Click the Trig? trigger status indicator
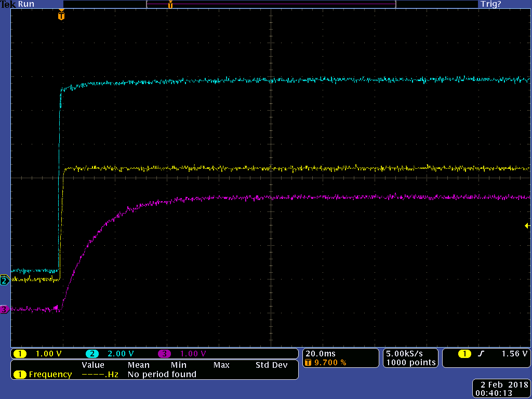This screenshot has width=532, height=399. click(x=490, y=4)
